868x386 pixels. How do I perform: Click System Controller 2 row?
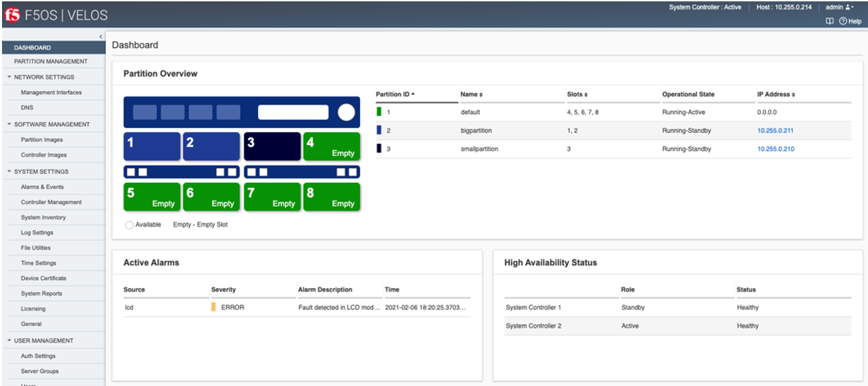point(678,326)
